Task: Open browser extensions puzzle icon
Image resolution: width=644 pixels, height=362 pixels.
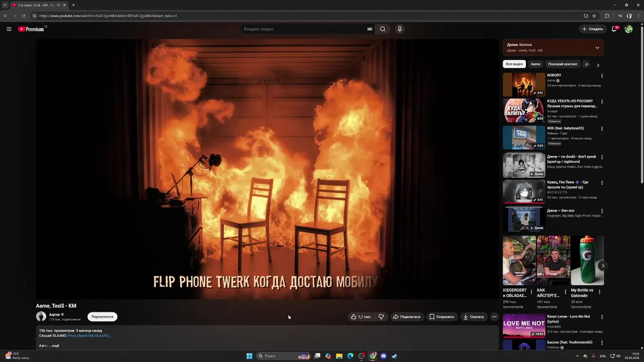Action: (x=607, y=16)
